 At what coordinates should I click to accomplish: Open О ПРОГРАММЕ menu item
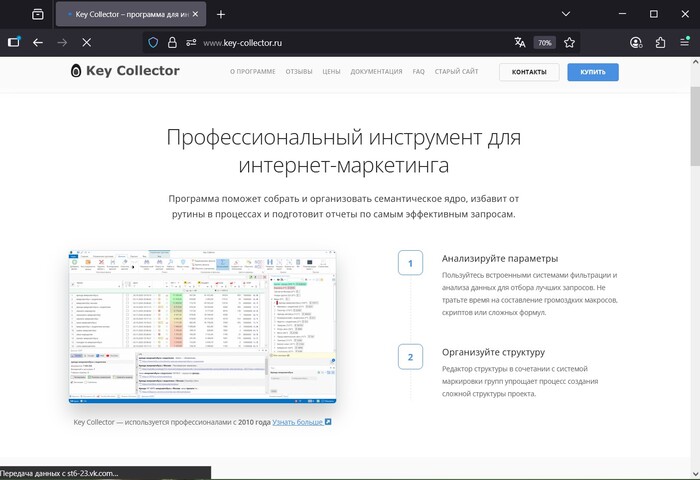click(x=253, y=71)
